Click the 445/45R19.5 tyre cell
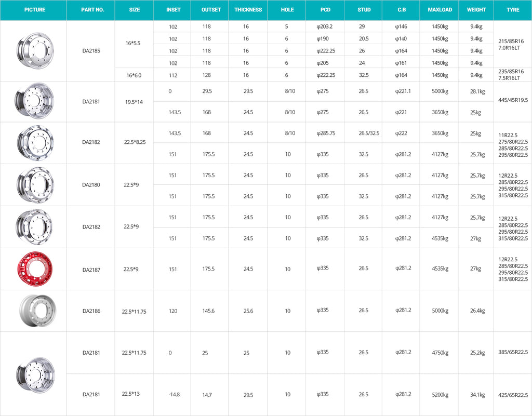Screen dimensions: 532x416 (x=512, y=100)
